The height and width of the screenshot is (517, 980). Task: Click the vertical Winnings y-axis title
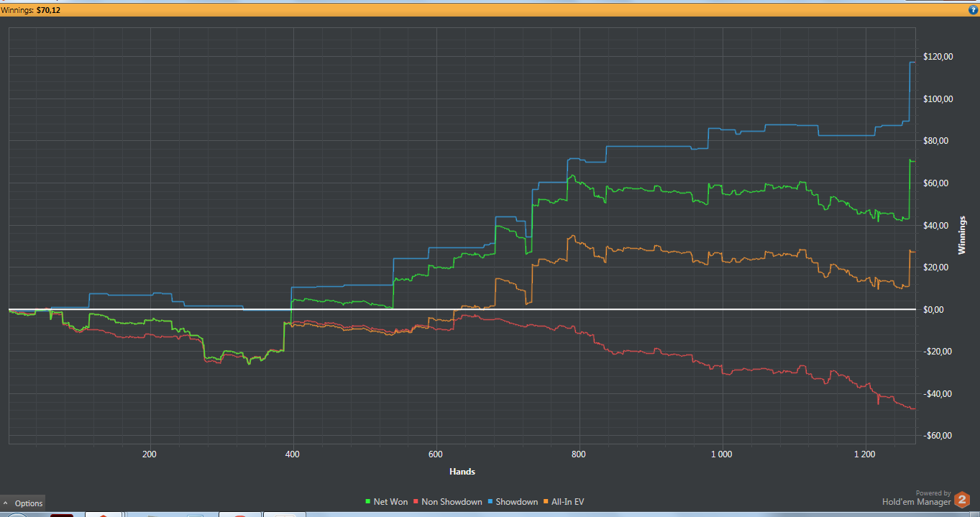962,235
